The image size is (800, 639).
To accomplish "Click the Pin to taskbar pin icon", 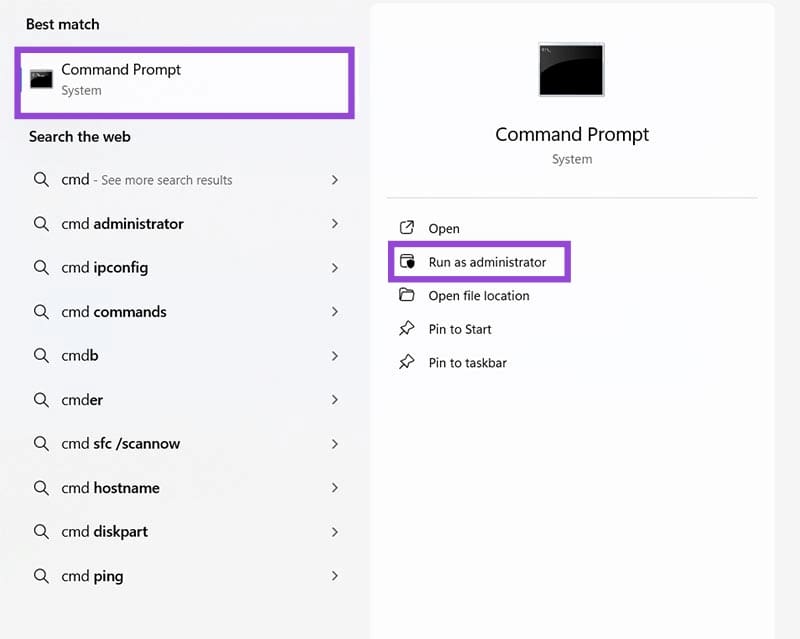I will point(407,362).
